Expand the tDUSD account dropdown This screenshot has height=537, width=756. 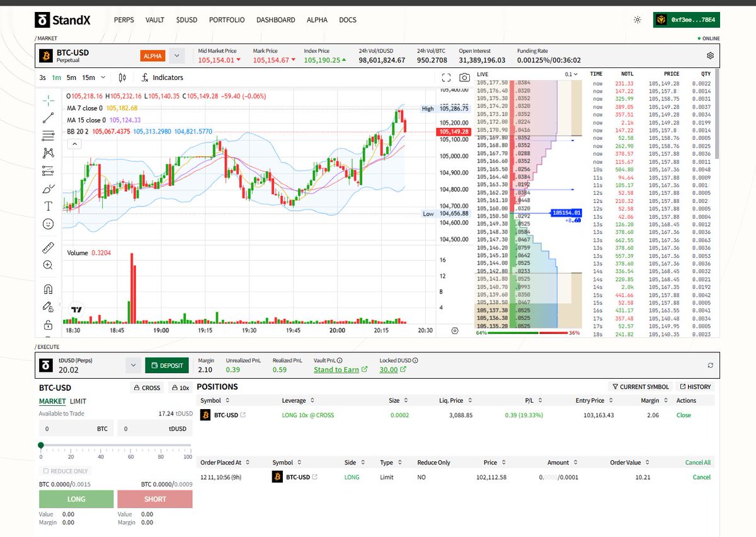[133, 365]
